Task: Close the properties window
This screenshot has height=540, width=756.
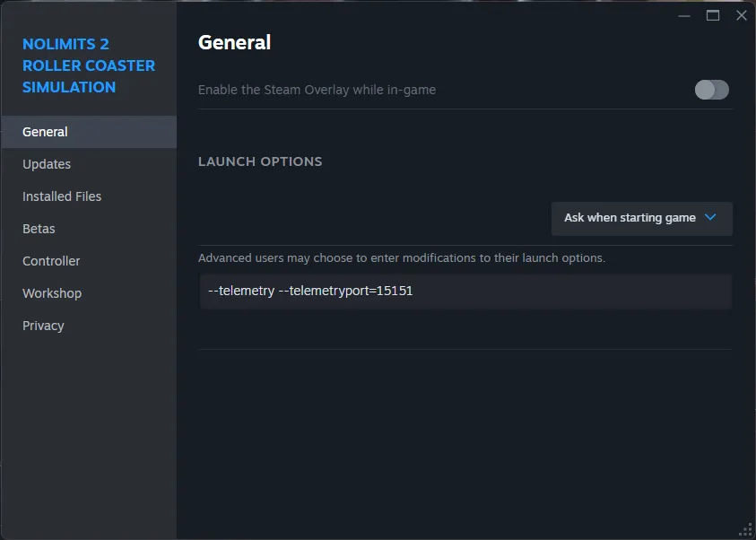Action: click(742, 16)
